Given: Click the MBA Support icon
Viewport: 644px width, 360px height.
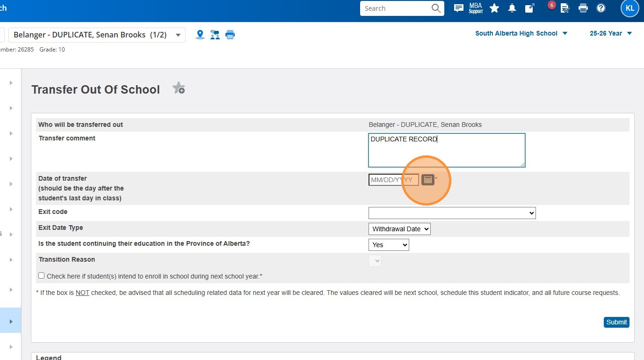Looking at the screenshot, I should tap(476, 8).
